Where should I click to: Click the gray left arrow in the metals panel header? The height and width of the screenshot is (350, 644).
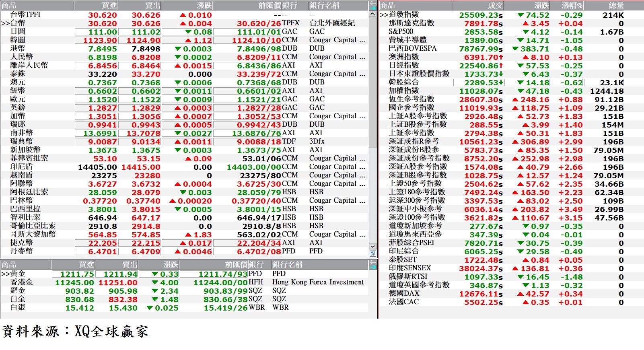click(x=373, y=262)
